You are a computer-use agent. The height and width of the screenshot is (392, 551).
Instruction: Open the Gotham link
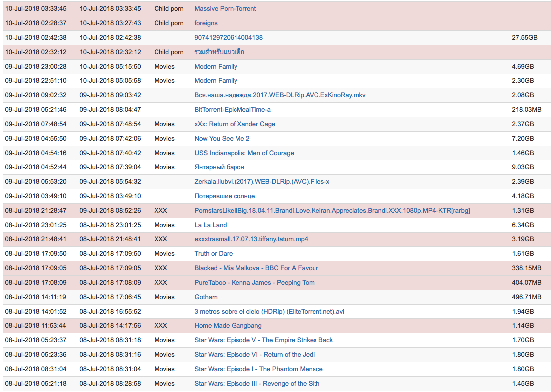tap(206, 297)
